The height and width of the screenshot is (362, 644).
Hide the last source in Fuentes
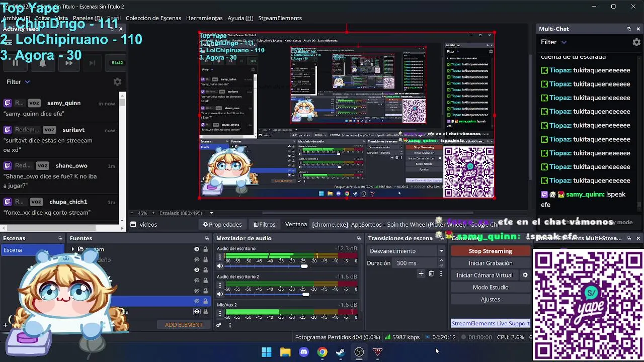pos(197,311)
